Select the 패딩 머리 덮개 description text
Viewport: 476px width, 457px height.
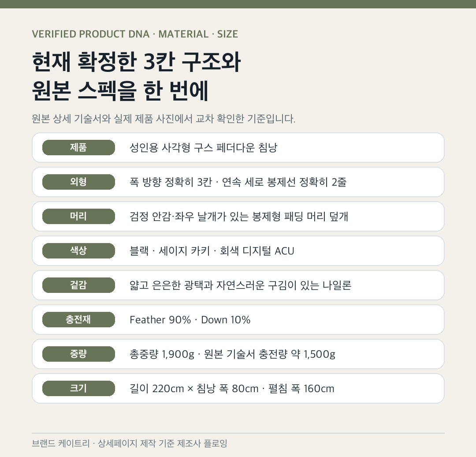[239, 216]
